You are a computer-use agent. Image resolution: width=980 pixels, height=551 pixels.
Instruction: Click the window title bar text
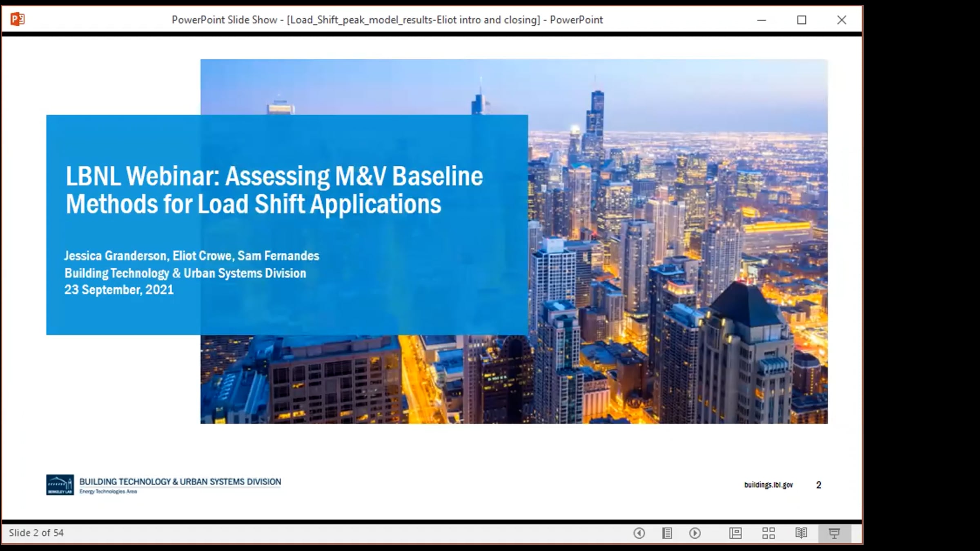pyautogui.click(x=387, y=20)
